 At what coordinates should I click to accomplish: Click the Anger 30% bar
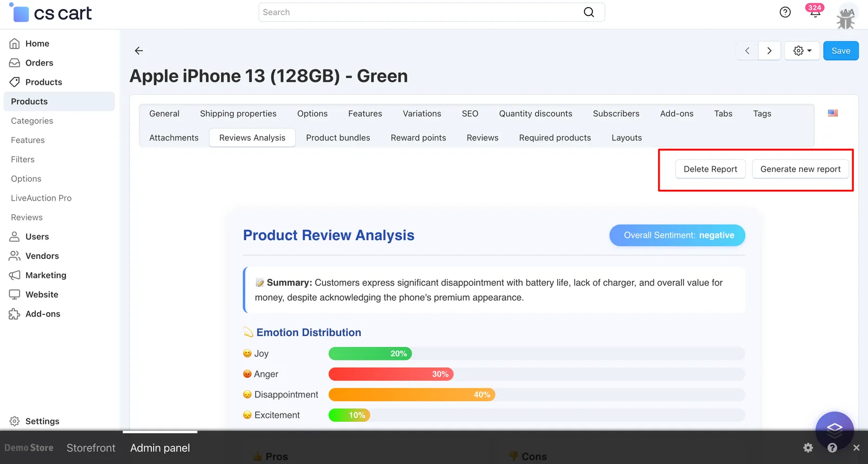391,374
